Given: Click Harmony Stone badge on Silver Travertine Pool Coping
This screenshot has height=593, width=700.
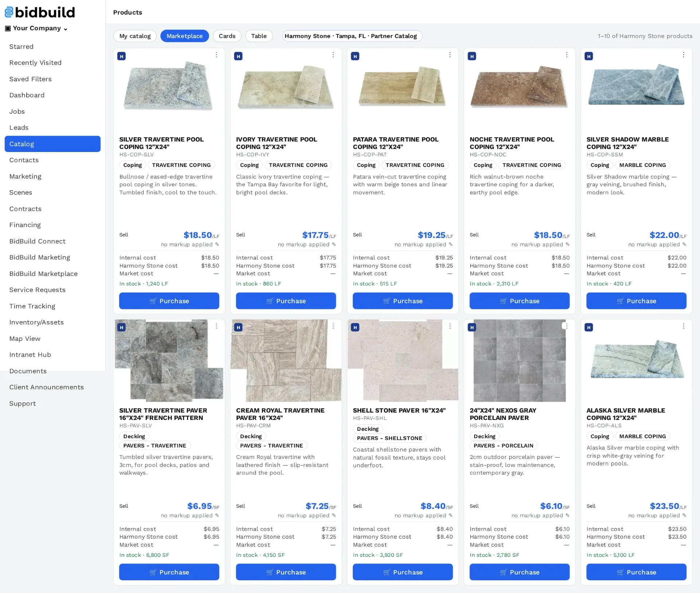Looking at the screenshot, I should pos(121,56).
